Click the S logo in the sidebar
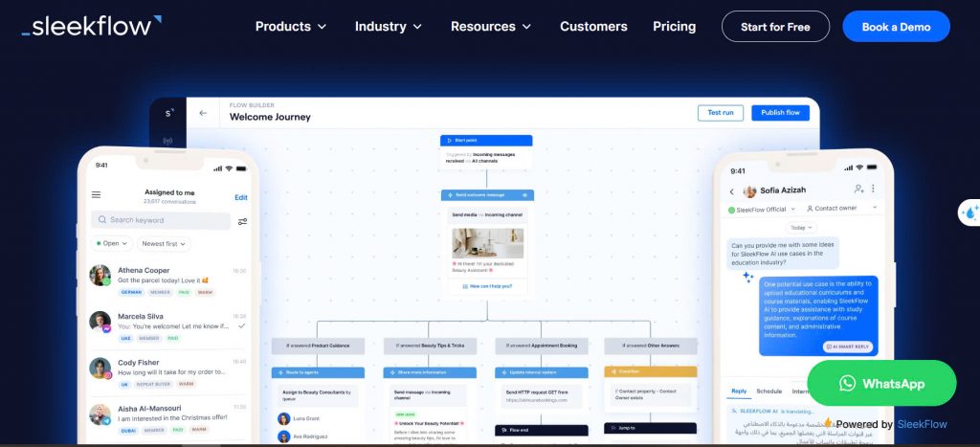 pyautogui.click(x=168, y=113)
